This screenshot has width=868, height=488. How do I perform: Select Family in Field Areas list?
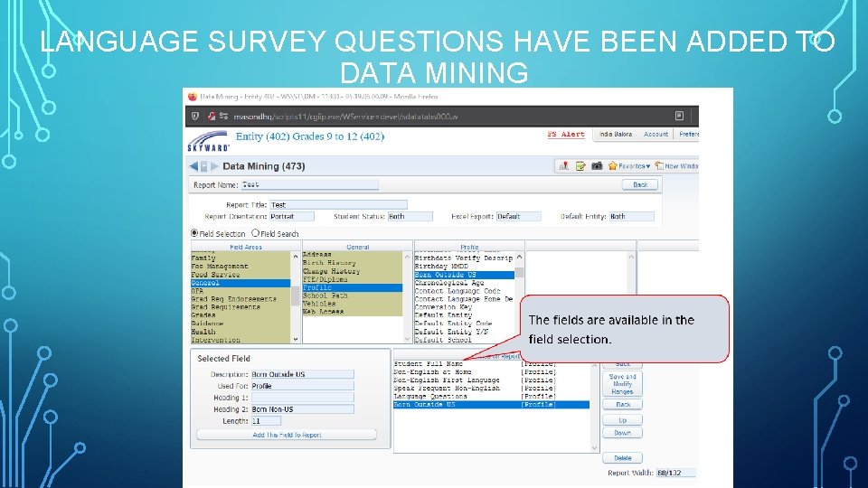(241, 258)
